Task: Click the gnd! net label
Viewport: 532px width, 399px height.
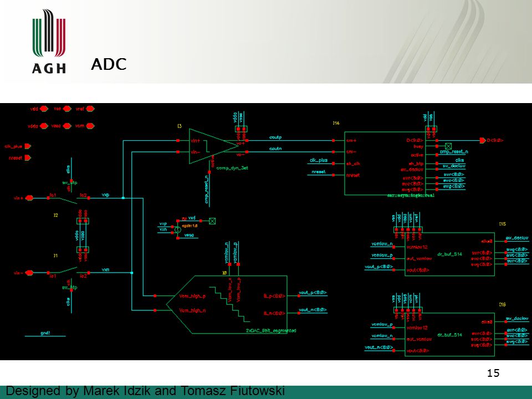Action: pos(45,333)
